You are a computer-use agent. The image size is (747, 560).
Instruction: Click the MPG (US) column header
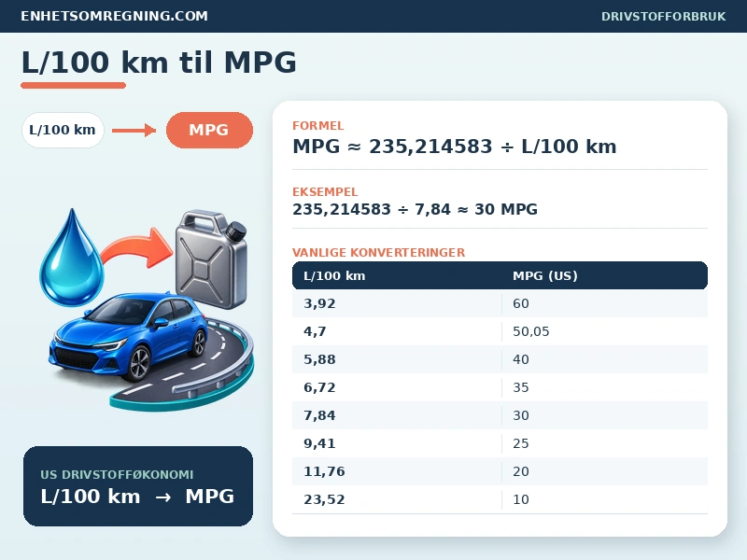pos(545,275)
